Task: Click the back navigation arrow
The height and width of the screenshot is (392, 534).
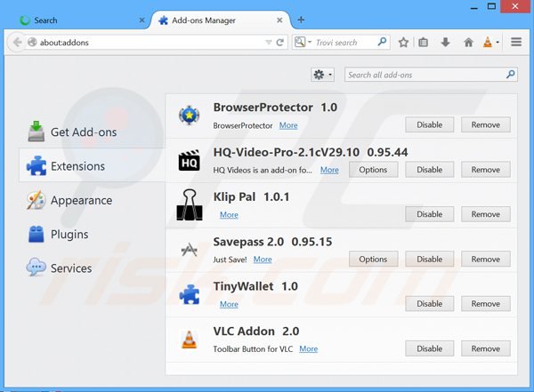Action: tap(17, 42)
